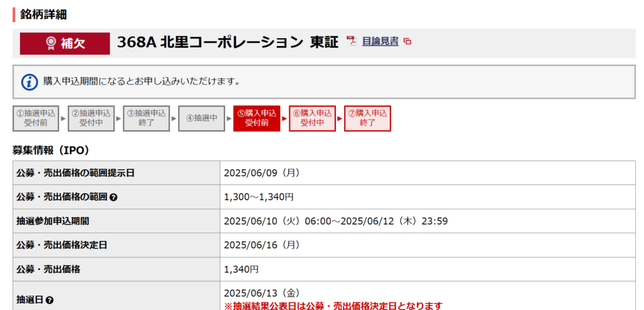Click the PDF icon beside 目論見書
The width and height of the screenshot is (644, 310).
(352, 41)
